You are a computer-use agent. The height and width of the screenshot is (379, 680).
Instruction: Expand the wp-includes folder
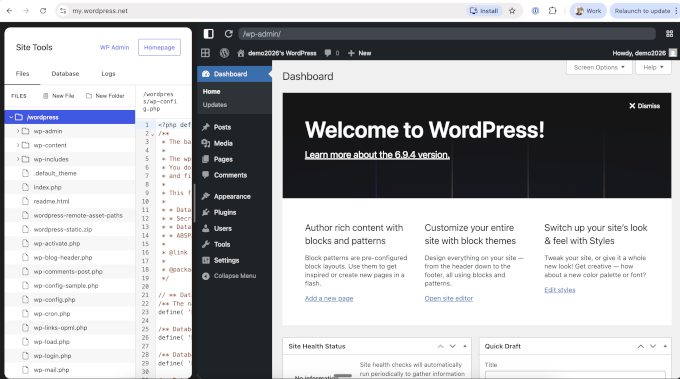[x=18, y=159]
